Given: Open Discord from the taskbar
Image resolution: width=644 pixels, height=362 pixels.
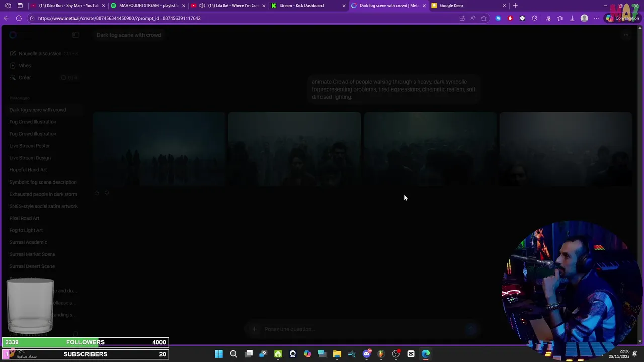Looking at the screenshot, I should (x=367, y=354).
